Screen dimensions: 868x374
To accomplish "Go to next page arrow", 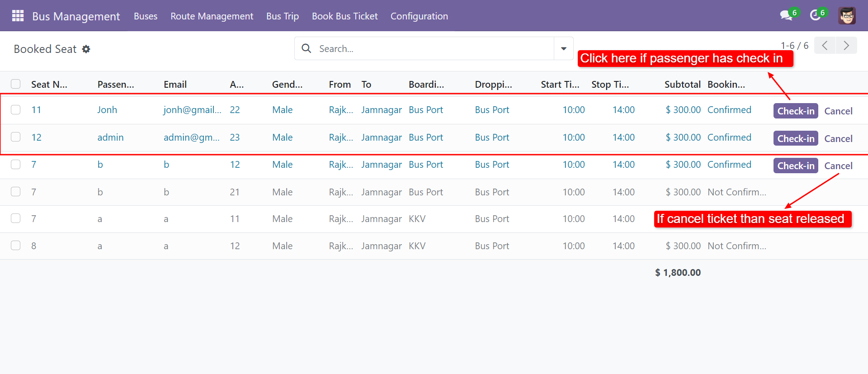I will click(846, 45).
